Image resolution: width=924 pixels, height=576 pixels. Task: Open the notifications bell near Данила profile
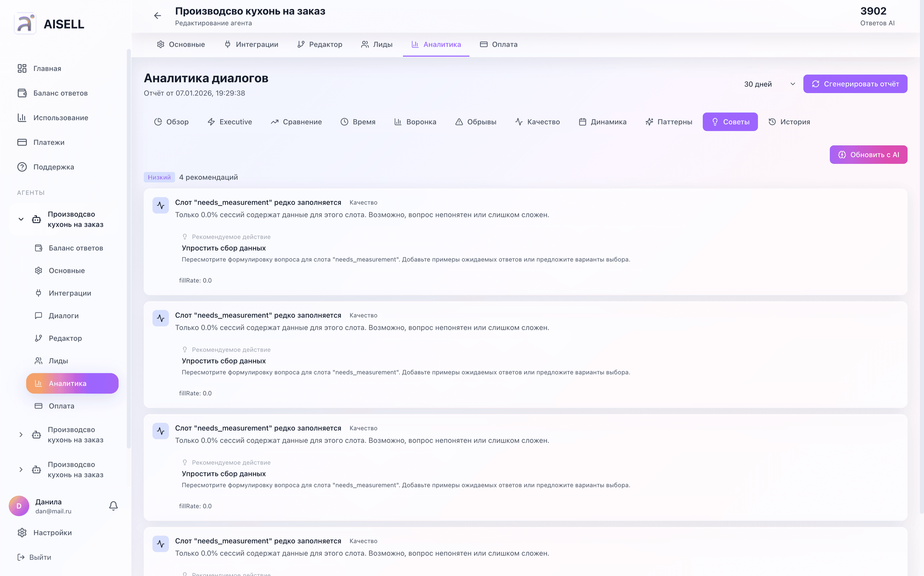point(113,506)
